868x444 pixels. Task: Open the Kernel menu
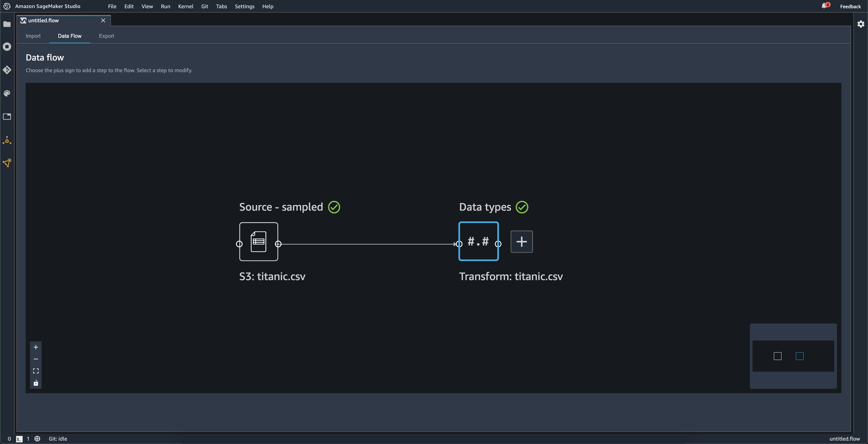(185, 6)
